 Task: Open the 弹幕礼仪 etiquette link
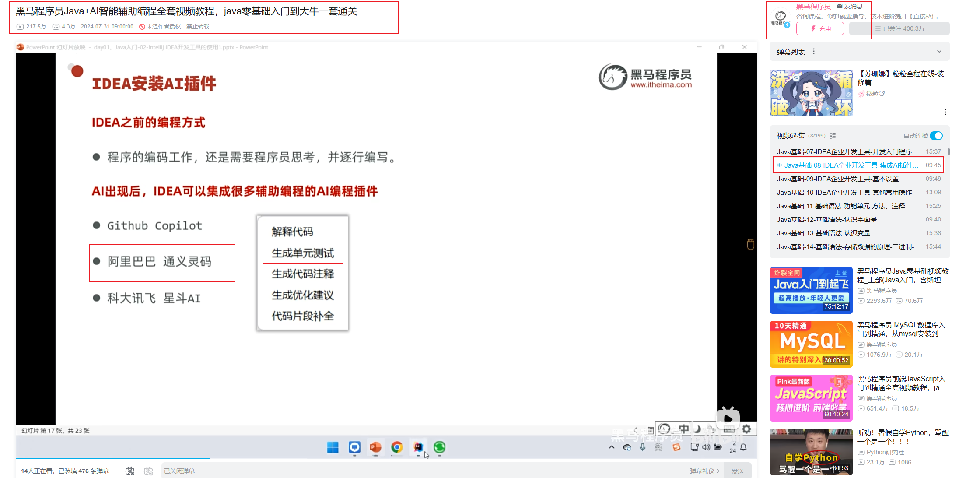(x=704, y=471)
